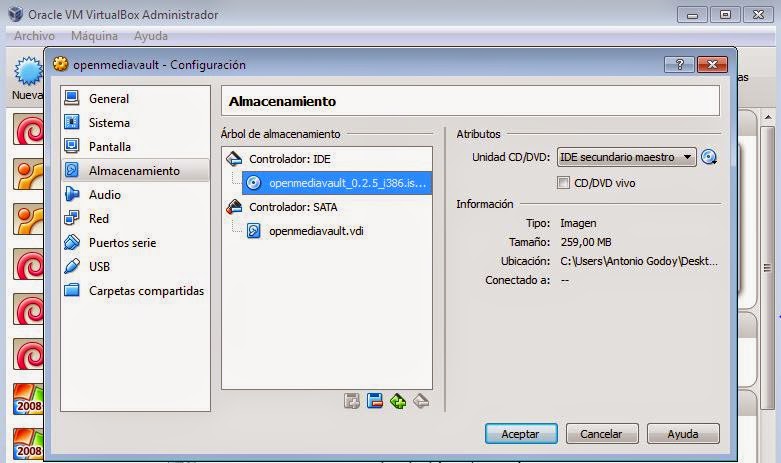Click the Red network icon in sidebar
The width and height of the screenshot is (781, 463).
[x=72, y=218]
